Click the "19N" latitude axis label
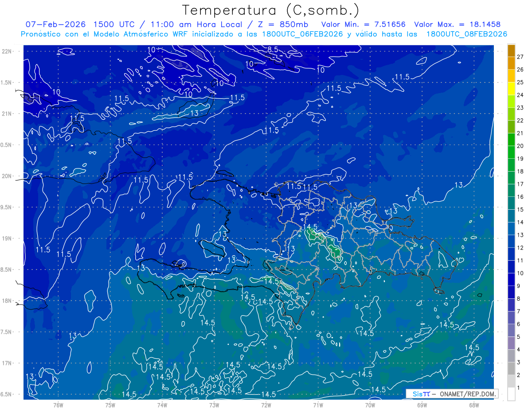The image size is (532, 411). [7, 239]
